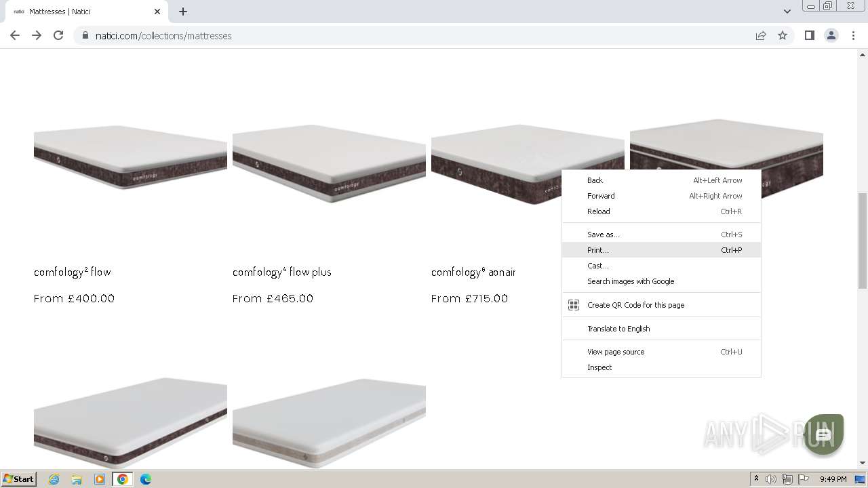Open View page source entry
The height and width of the screenshot is (488, 868).
pos(661,352)
